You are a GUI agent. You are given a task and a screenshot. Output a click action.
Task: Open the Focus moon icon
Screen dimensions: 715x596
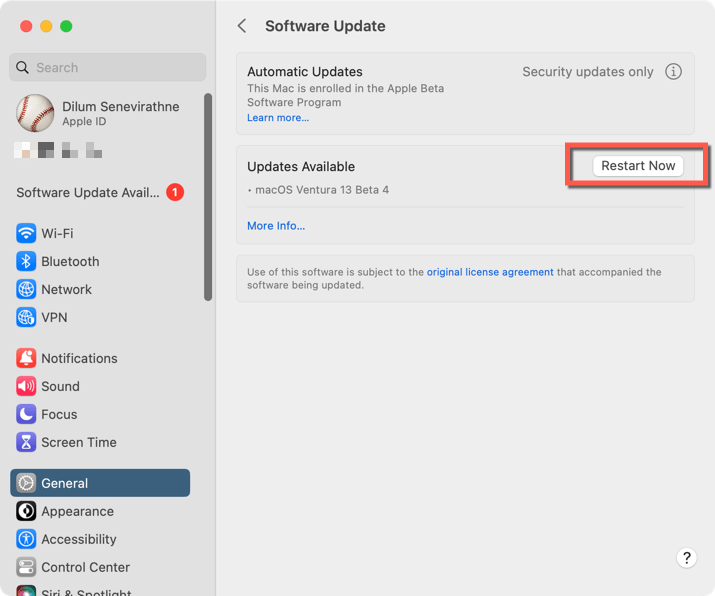[x=26, y=414]
